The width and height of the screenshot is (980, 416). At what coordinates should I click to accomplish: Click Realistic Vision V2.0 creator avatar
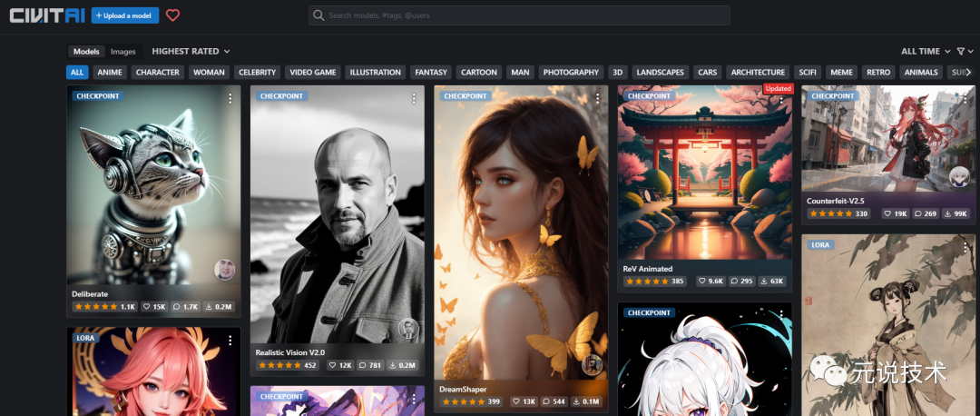click(408, 329)
